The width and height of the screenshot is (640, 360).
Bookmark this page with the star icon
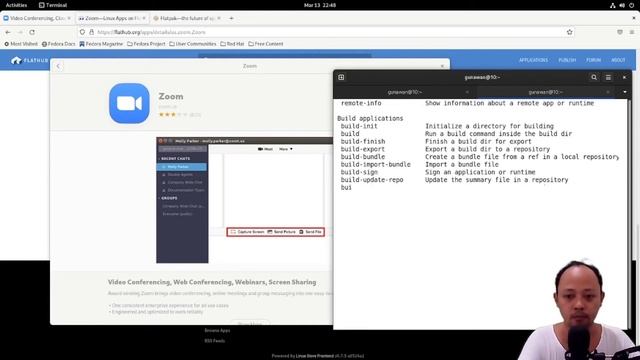569,32
